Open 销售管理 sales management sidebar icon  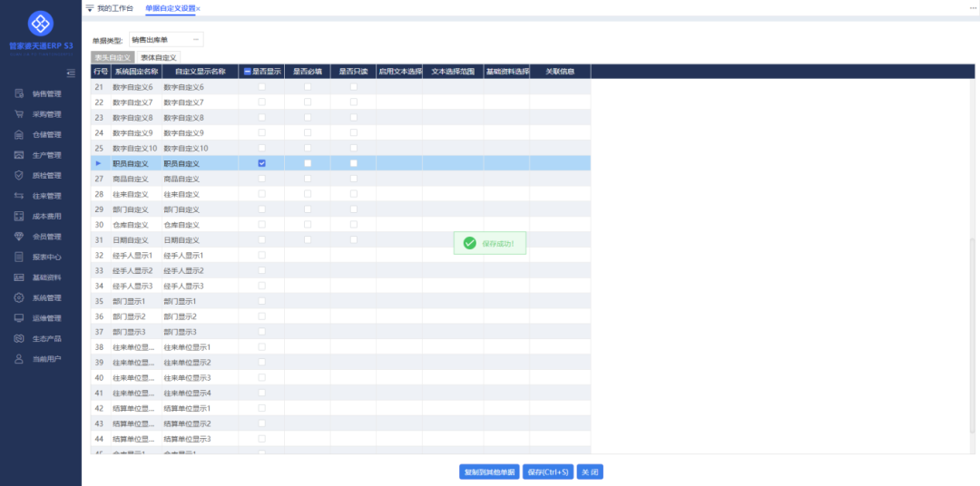[18, 93]
